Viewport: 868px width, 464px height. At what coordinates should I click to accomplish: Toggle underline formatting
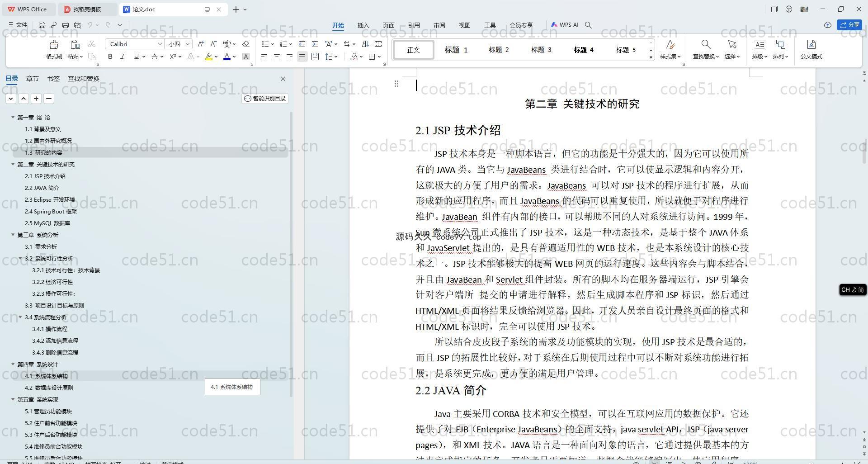point(136,57)
